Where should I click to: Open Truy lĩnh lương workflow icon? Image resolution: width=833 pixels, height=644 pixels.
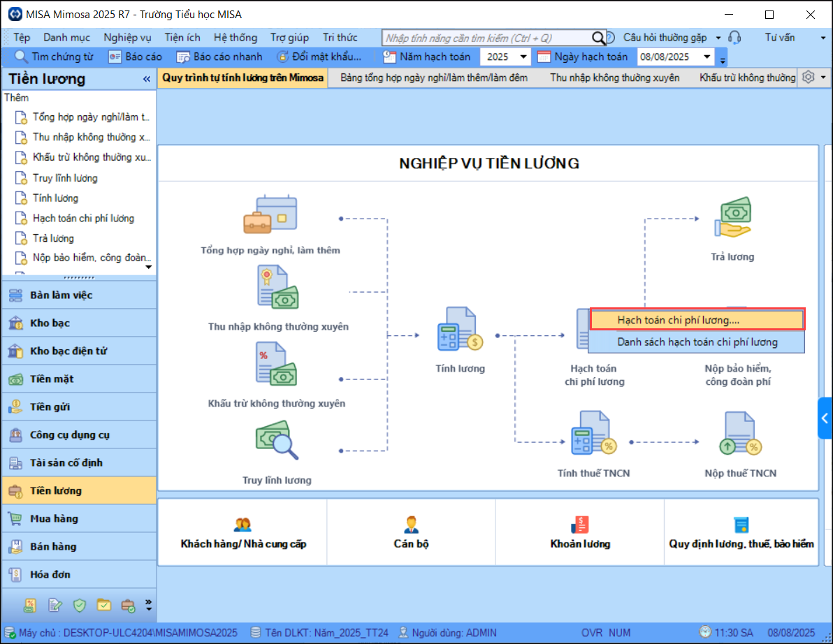pos(277,440)
